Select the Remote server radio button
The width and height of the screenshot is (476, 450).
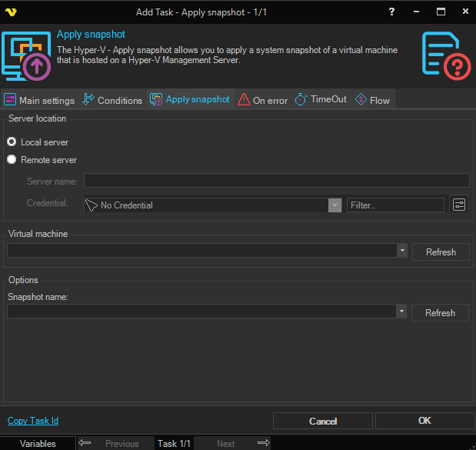tap(12, 160)
